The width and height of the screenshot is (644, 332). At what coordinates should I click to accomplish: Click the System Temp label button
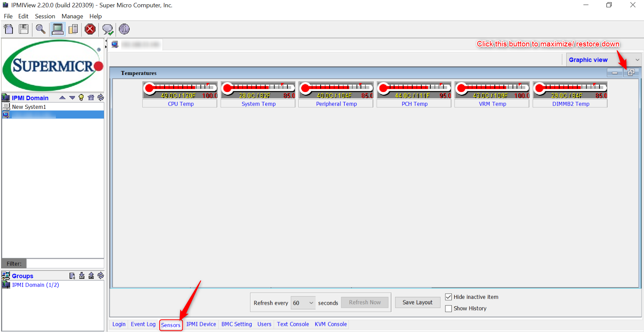click(258, 104)
